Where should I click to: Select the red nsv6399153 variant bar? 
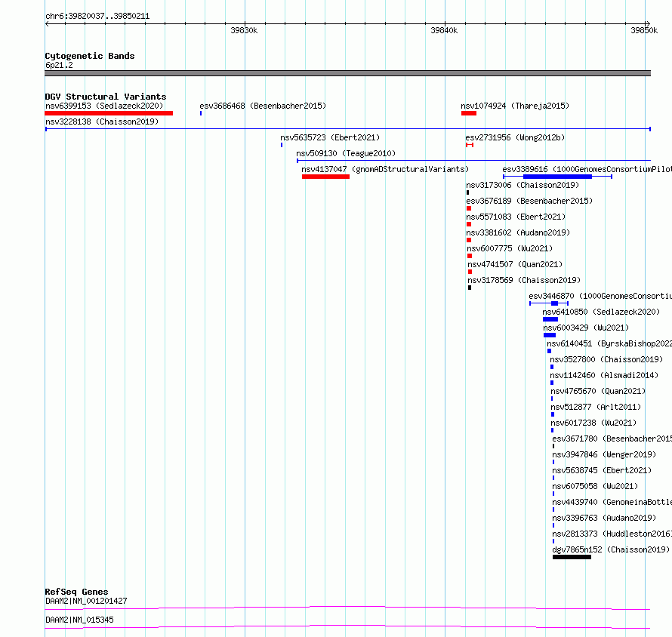coord(109,113)
